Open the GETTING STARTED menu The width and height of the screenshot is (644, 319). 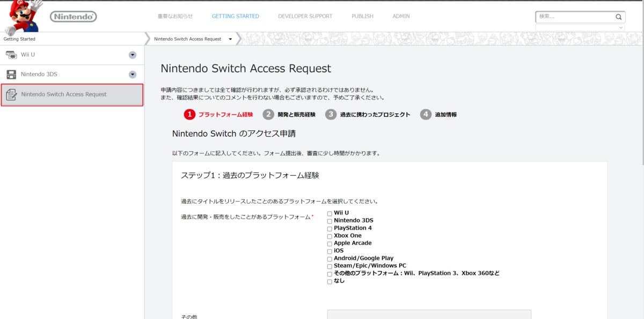point(236,17)
